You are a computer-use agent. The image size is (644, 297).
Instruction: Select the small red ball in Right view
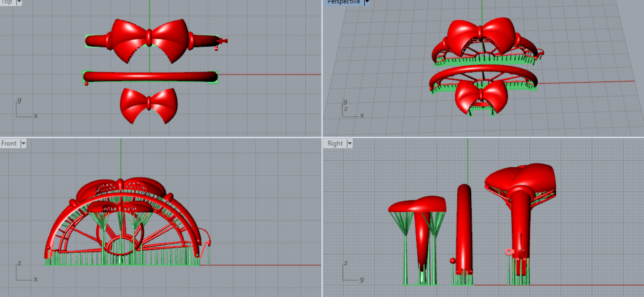(453, 261)
